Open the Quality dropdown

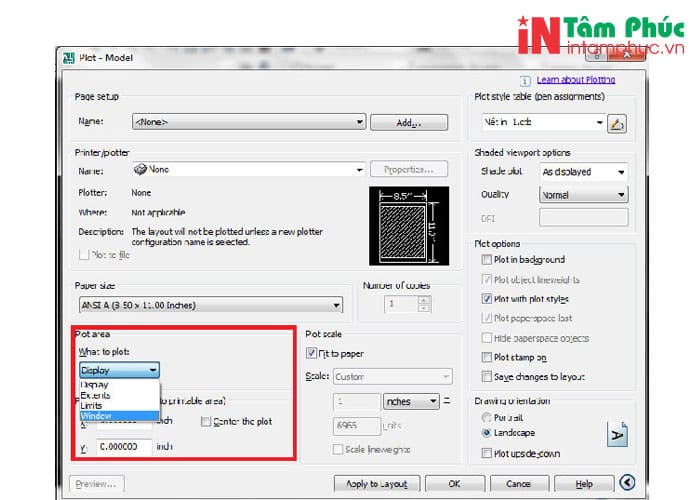click(x=583, y=194)
